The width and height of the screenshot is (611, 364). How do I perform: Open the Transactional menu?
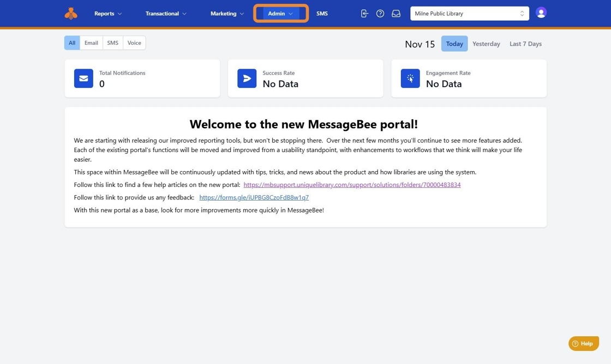point(166,14)
